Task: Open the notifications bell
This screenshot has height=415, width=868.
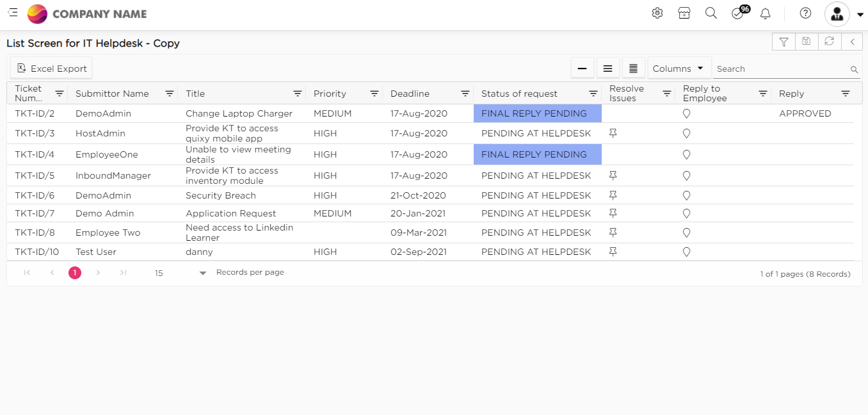Action: click(765, 13)
